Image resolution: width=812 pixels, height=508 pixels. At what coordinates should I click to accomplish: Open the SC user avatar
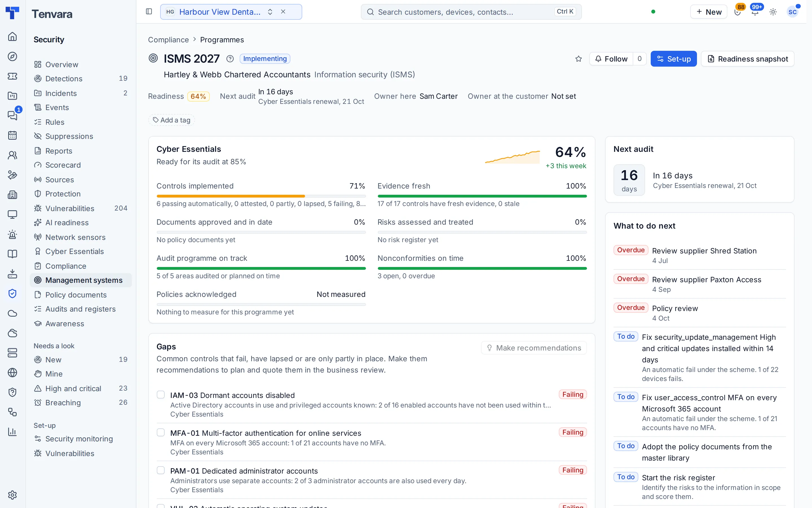pyautogui.click(x=793, y=12)
